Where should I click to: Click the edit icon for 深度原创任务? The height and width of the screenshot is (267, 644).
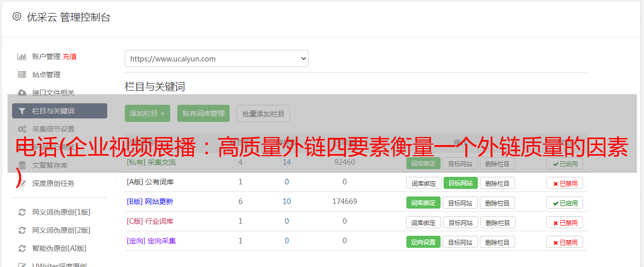[x=22, y=183]
